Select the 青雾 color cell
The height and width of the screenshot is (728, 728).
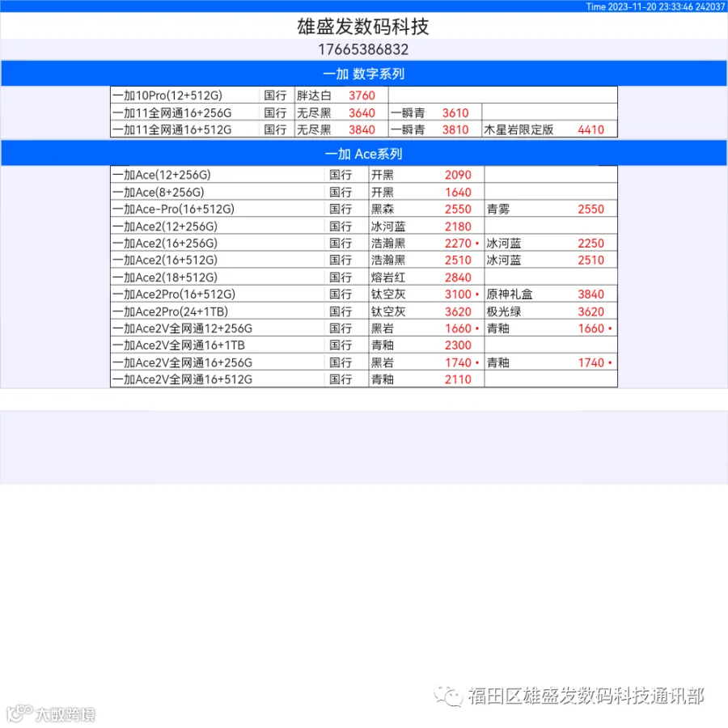click(497, 209)
